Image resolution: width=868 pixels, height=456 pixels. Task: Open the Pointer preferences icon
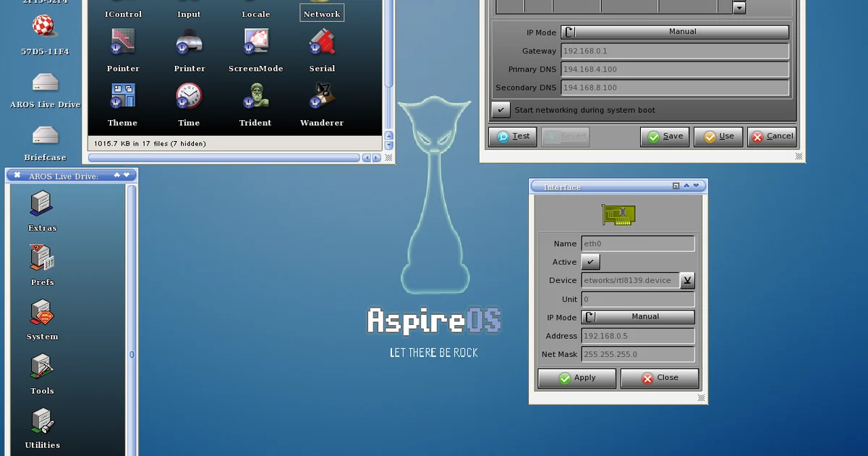tap(123, 43)
